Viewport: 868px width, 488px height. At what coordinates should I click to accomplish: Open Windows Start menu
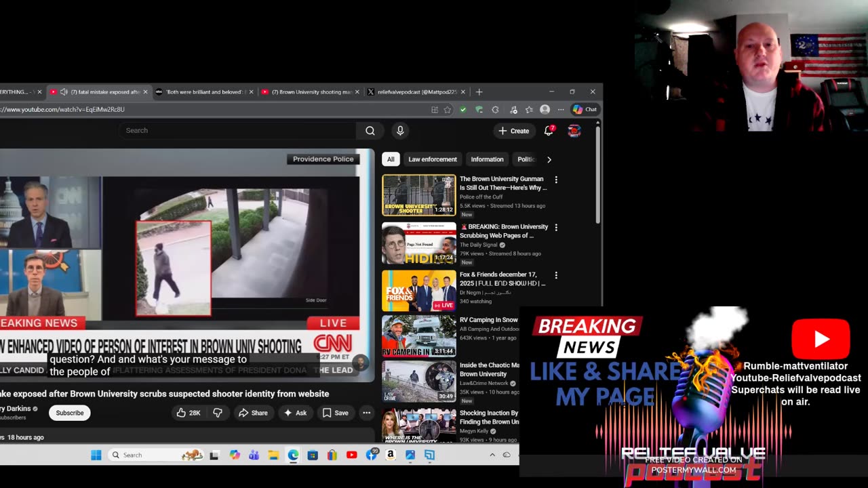[x=96, y=455]
